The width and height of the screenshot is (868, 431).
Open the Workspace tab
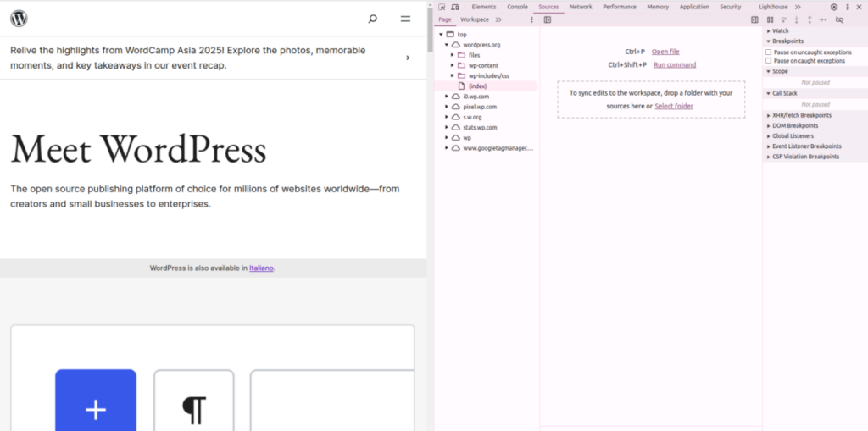click(x=475, y=19)
